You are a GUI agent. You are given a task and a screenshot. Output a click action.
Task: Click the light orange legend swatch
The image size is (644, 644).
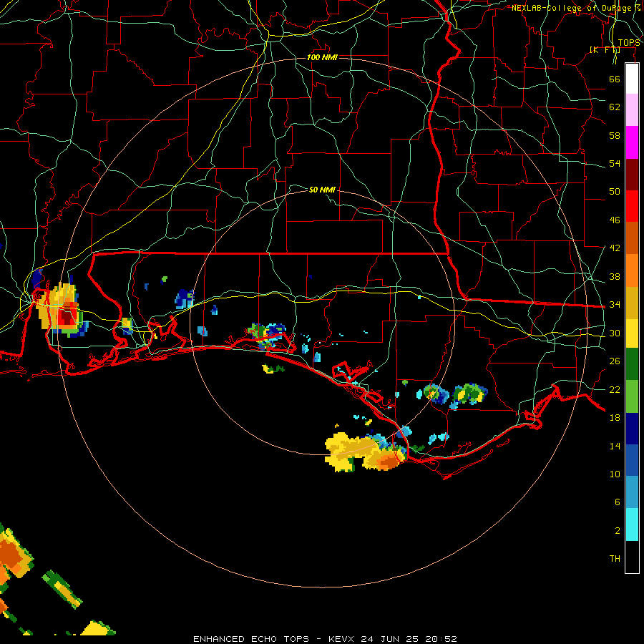[632, 270]
